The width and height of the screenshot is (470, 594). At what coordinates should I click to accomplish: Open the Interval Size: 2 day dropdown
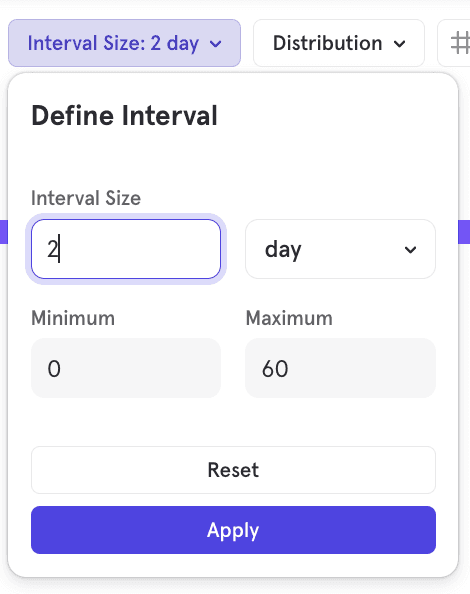tap(124, 43)
